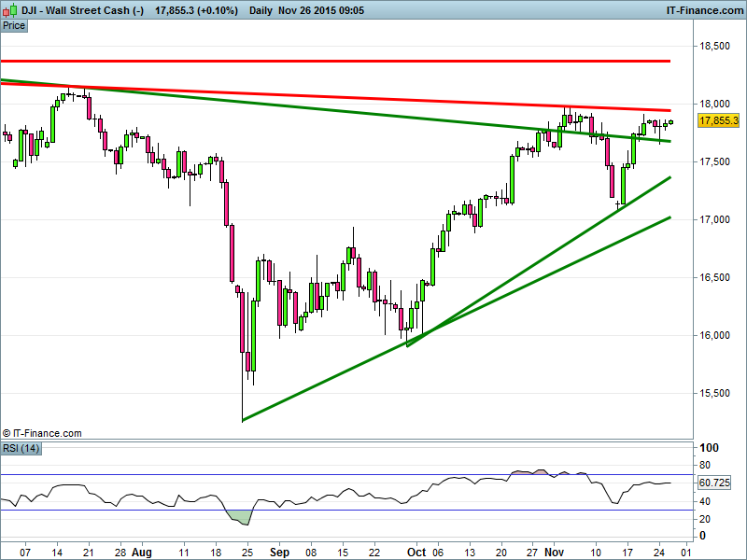
Task: Click the current price tag 17,855.3 on axis
Action: tap(718, 121)
